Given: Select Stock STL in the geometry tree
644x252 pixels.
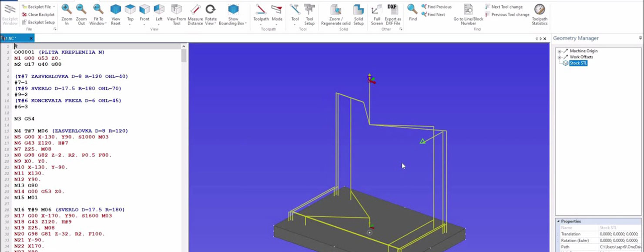Looking at the screenshot, I should point(578,63).
